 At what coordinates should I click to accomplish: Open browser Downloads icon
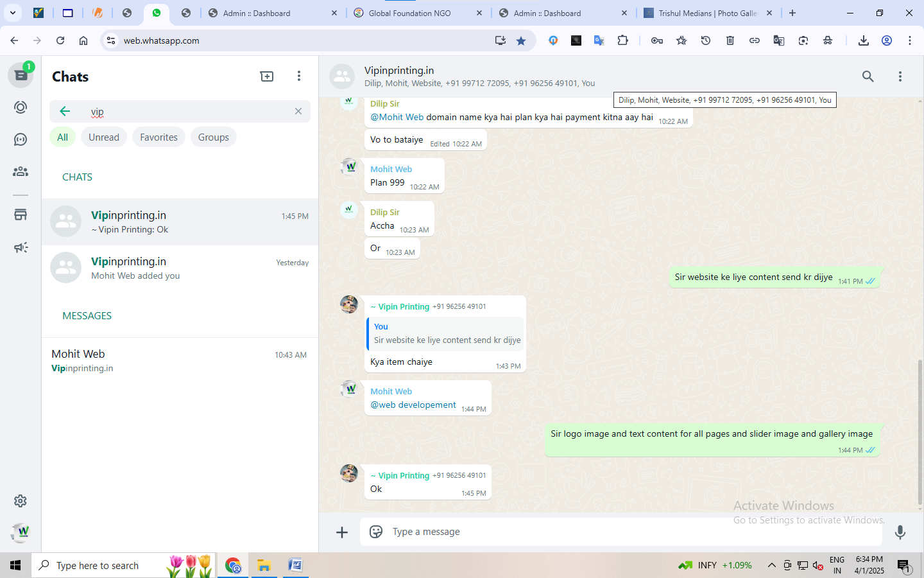pos(864,40)
